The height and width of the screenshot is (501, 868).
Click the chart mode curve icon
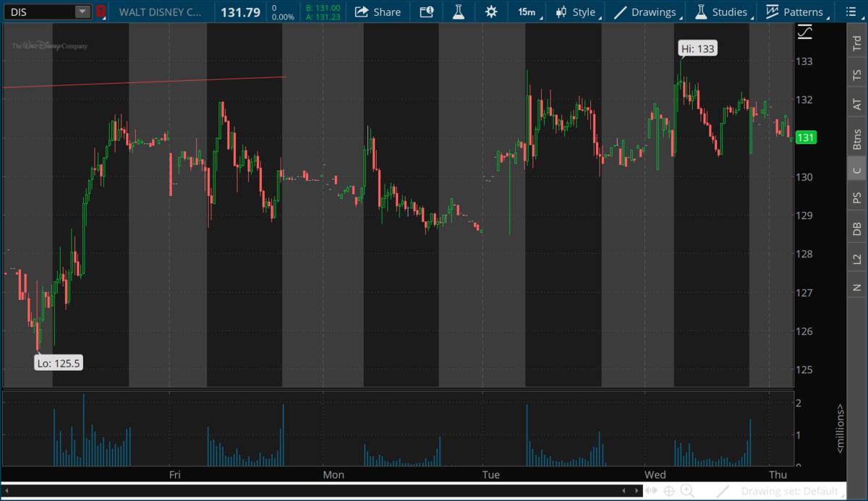click(804, 32)
